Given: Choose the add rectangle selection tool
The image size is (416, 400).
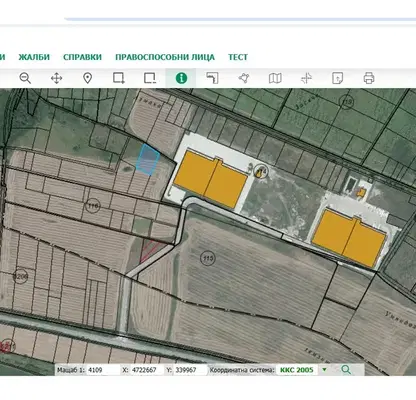Looking at the screenshot, I should pyautogui.click(x=119, y=78).
